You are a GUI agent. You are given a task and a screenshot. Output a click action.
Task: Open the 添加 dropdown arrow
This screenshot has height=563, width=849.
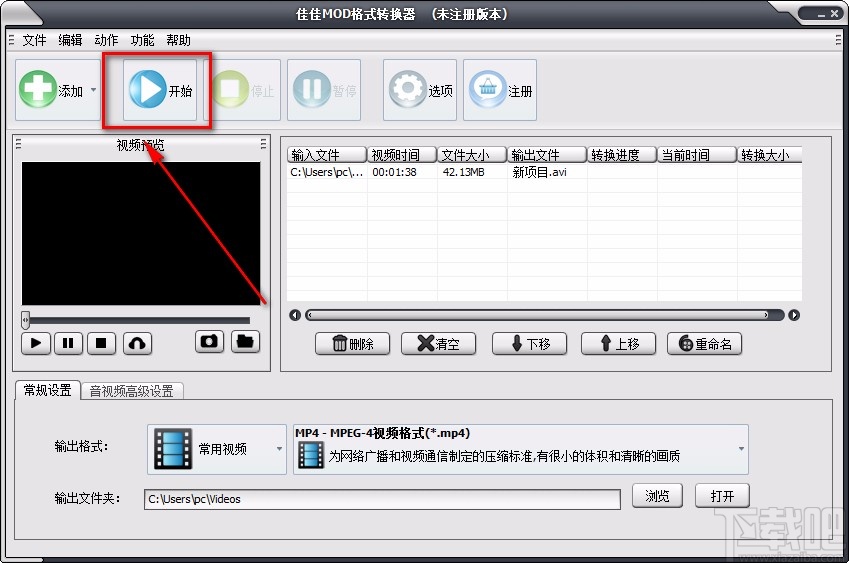(94, 90)
